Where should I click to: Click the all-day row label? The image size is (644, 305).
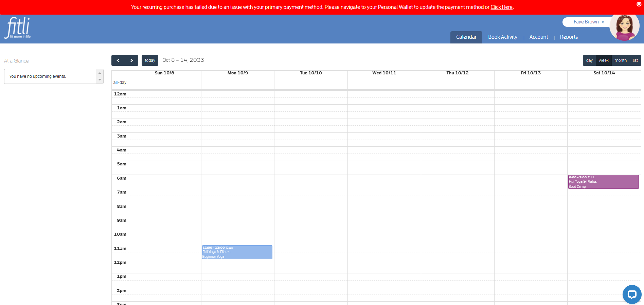(120, 83)
